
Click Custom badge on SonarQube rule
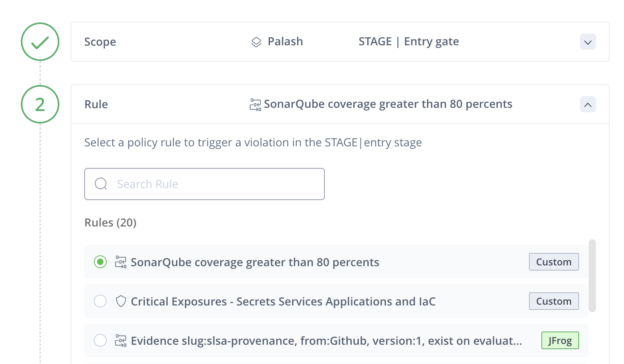pyautogui.click(x=553, y=262)
